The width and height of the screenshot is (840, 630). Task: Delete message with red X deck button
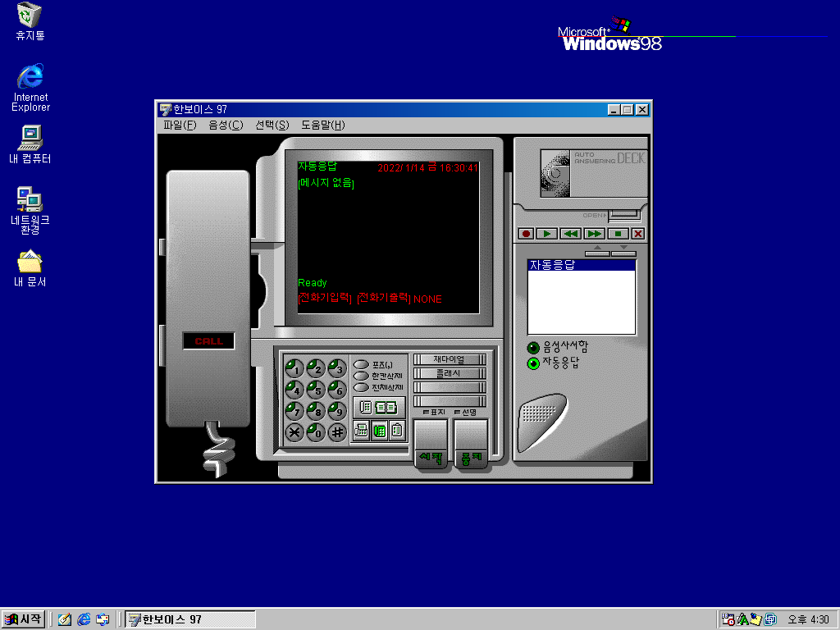pyautogui.click(x=637, y=234)
